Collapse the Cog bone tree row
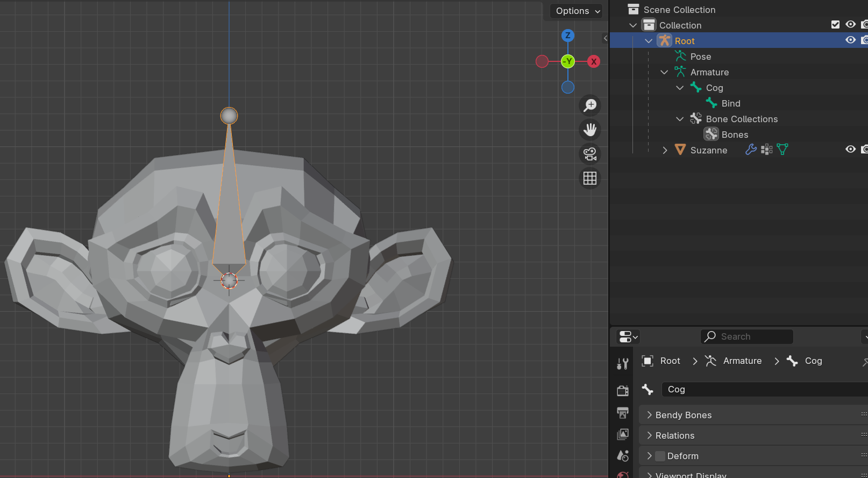 tap(680, 88)
